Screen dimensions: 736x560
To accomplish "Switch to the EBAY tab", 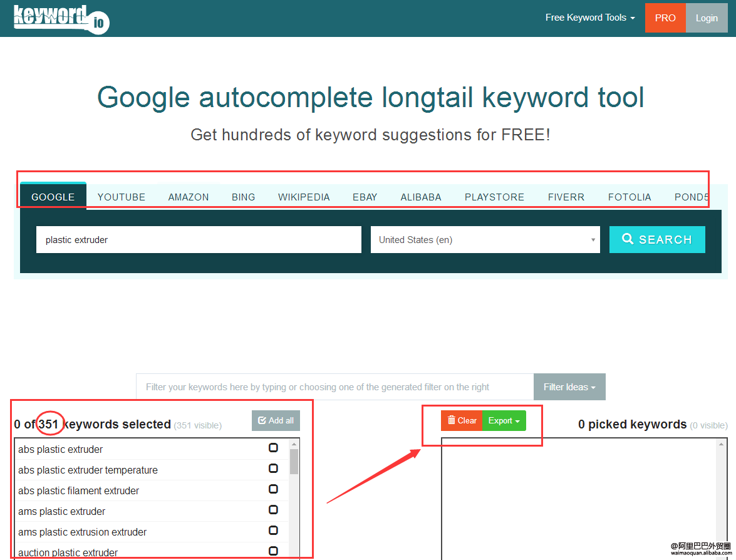I will pyautogui.click(x=365, y=197).
